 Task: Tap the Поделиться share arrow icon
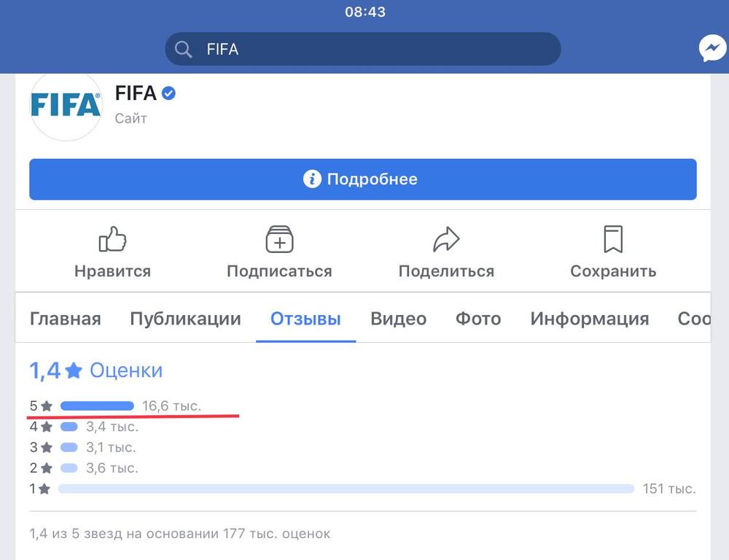coord(446,239)
